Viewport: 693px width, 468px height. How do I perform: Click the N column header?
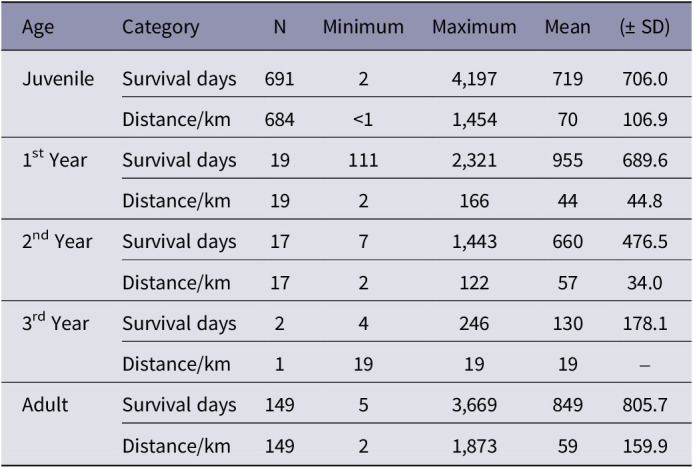(279, 27)
